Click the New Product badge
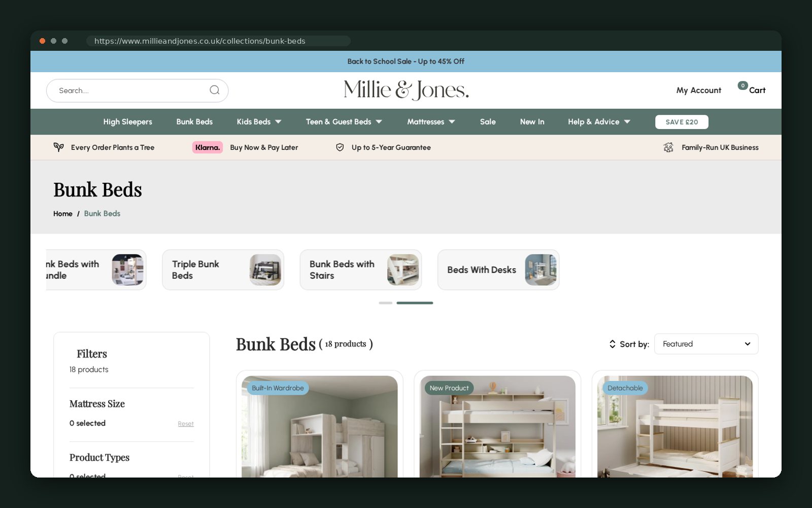The height and width of the screenshot is (508, 812). [449, 388]
